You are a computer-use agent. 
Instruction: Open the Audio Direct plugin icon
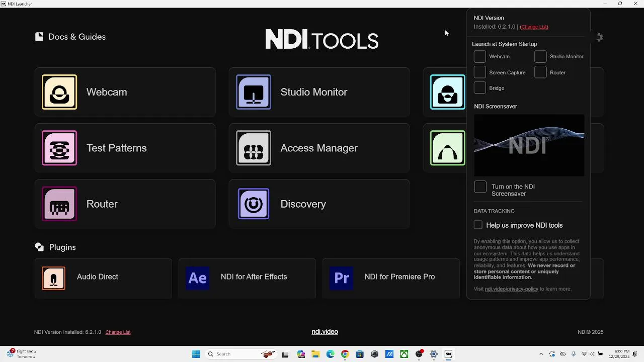click(x=53, y=279)
